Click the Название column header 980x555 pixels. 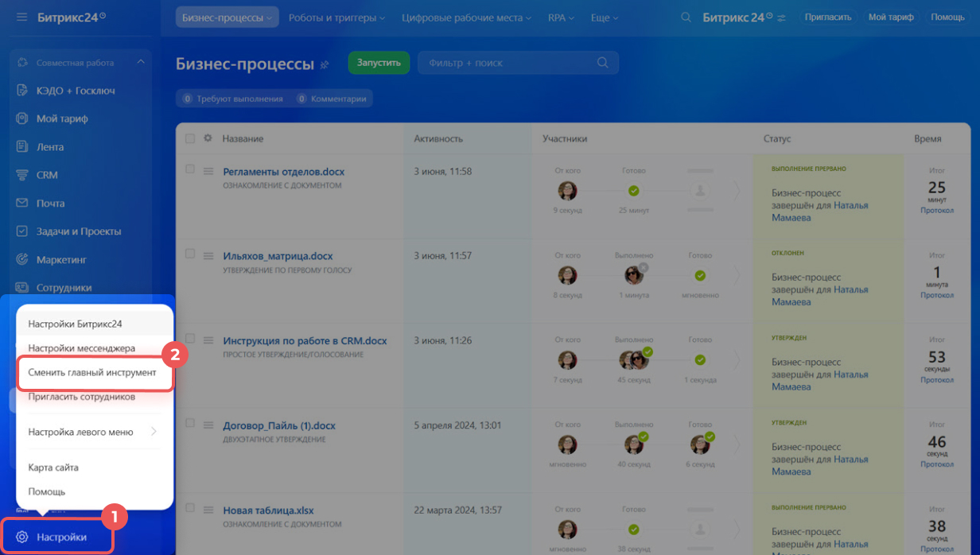(243, 138)
